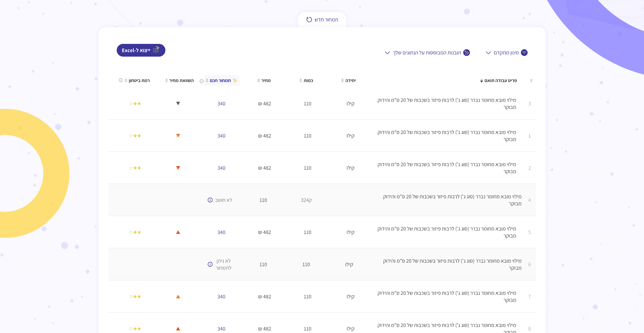Click the ₪ 482 price in row 5
This screenshot has height=333, width=644.
[x=265, y=232]
